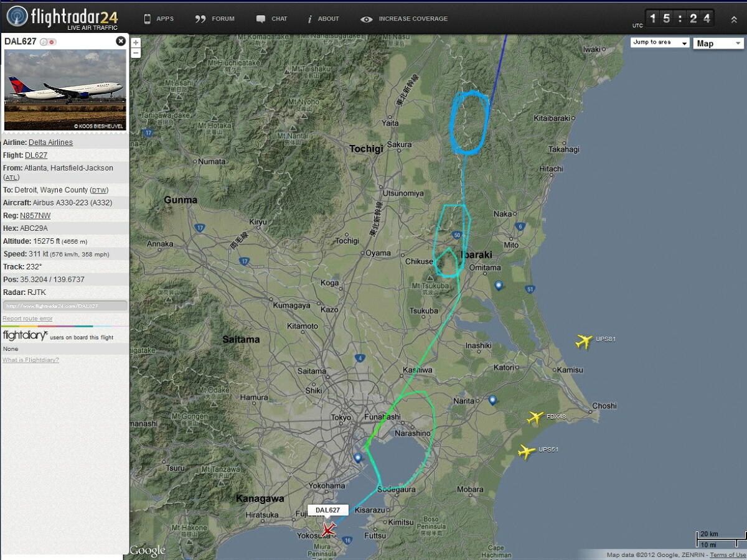Click the What is Flightdiary link

31,360
